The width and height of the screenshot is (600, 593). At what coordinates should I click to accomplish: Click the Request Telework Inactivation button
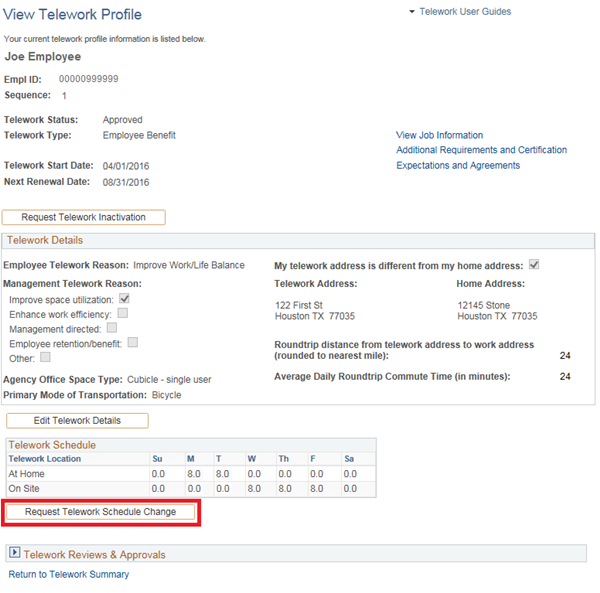click(84, 217)
